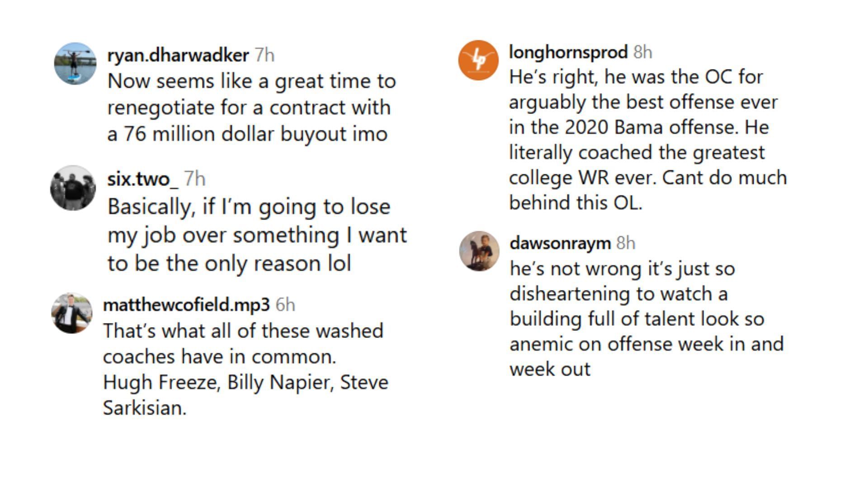
Task: Click the 8h timestamp next to dawsonraym
Action: point(626,243)
